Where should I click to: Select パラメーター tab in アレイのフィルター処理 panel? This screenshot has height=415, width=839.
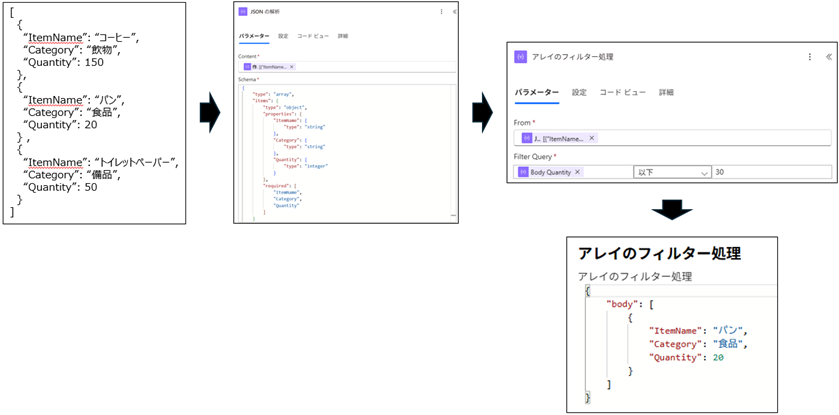pyautogui.click(x=537, y=92)
